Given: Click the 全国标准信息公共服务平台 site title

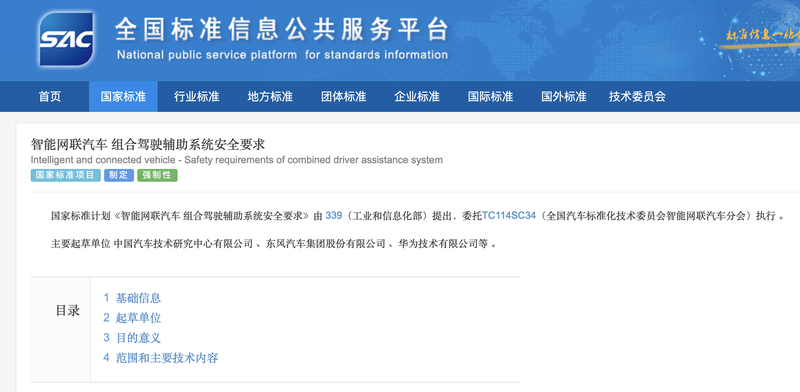Looking at the screenshot, I should point(282,29).
